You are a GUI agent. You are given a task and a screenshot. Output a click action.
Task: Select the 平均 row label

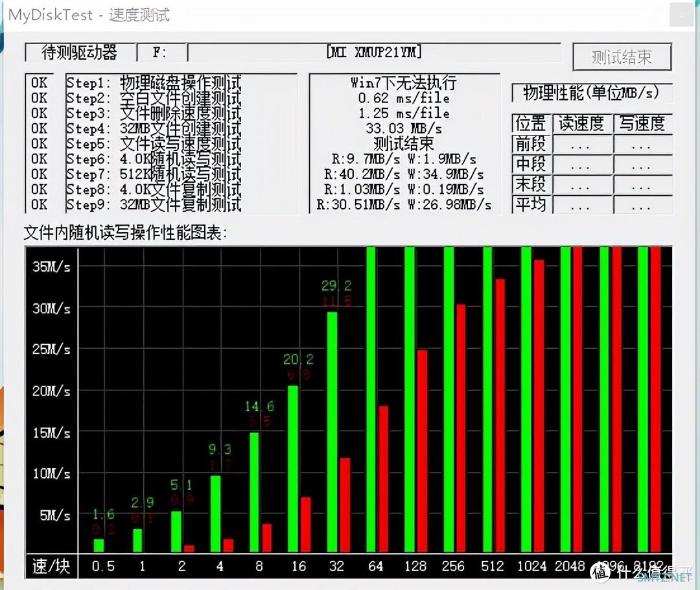530,205
